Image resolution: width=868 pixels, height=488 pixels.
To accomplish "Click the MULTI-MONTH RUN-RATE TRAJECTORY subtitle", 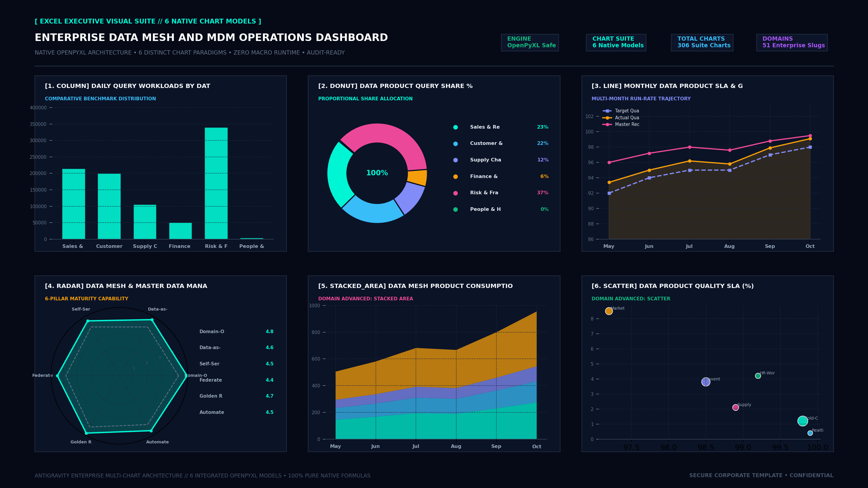I will pos(641,99).
